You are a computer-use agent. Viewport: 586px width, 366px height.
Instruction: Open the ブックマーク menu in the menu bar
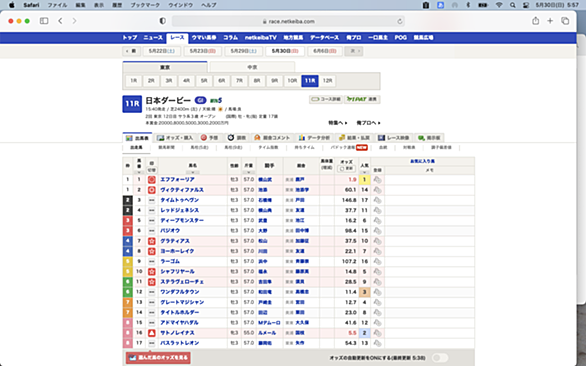coord(145,5)
